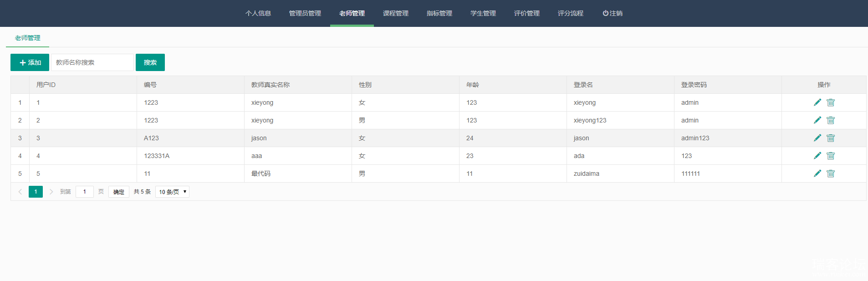Focus the 教师名称搜索 search field
This screenshot has height=281, width=868.
click(92, 62)
